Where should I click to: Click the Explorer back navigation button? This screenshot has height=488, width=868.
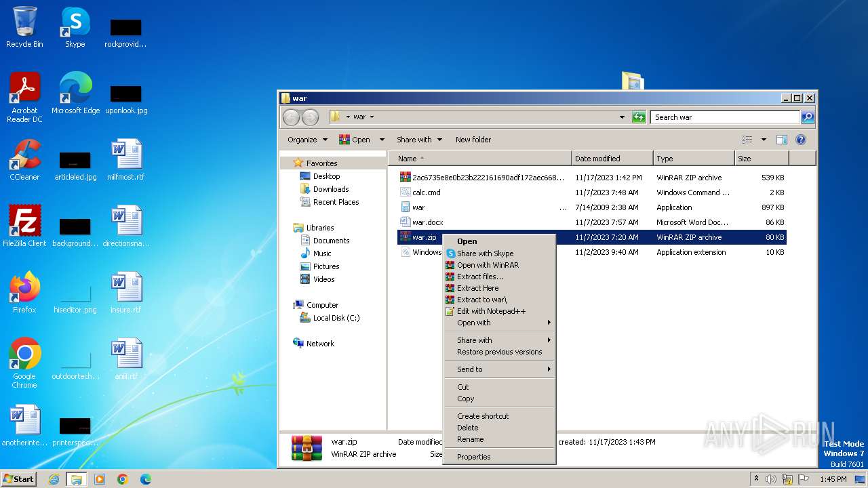click(x=291, y=117)
